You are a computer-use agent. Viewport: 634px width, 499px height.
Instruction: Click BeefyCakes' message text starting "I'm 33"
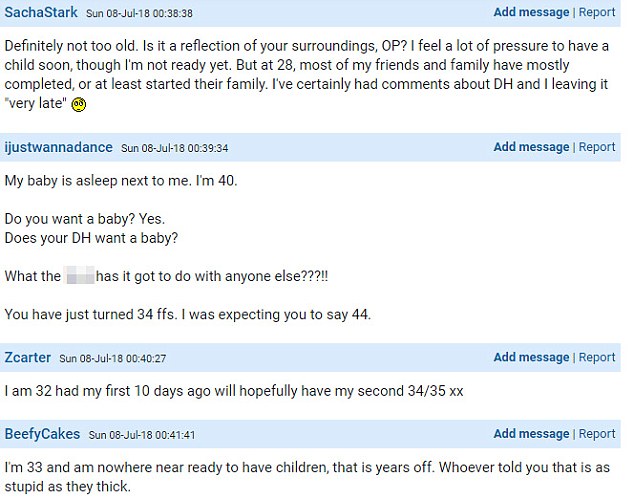(x=307, y=477)
